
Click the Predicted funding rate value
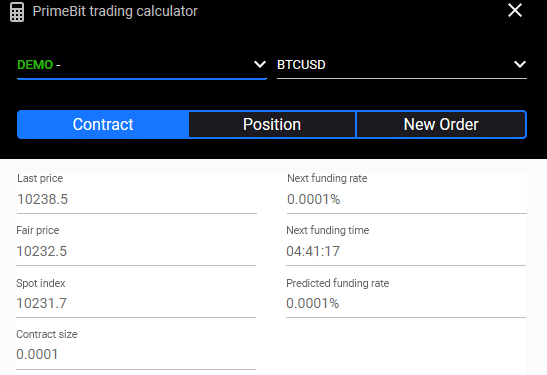[x=313, y=303]
